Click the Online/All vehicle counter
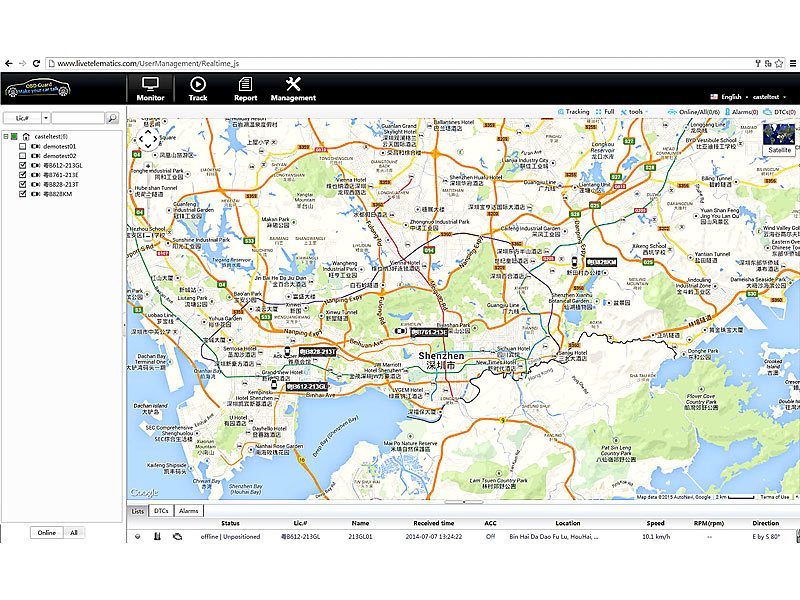 point(694,112)
